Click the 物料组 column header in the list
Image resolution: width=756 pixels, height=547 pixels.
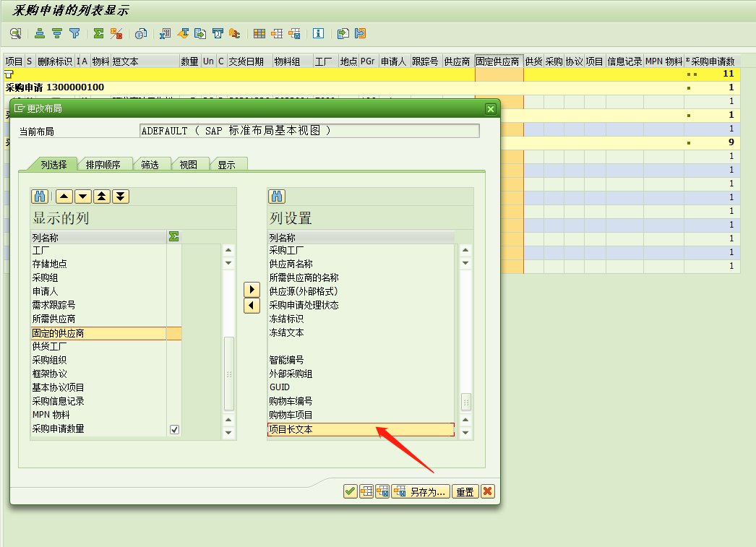[293, 61]
